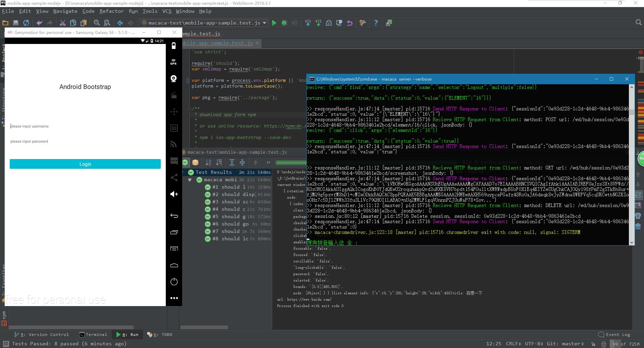Expand all test results
This screenshot has width=644, height=348.
(x=232, y=162)
